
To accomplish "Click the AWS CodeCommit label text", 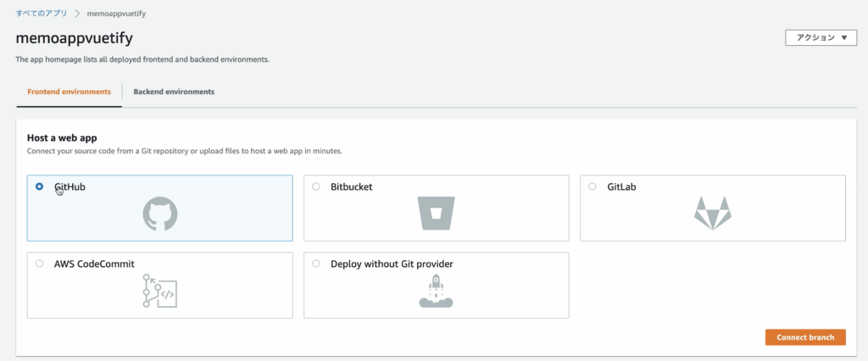I will pos(94,264).
